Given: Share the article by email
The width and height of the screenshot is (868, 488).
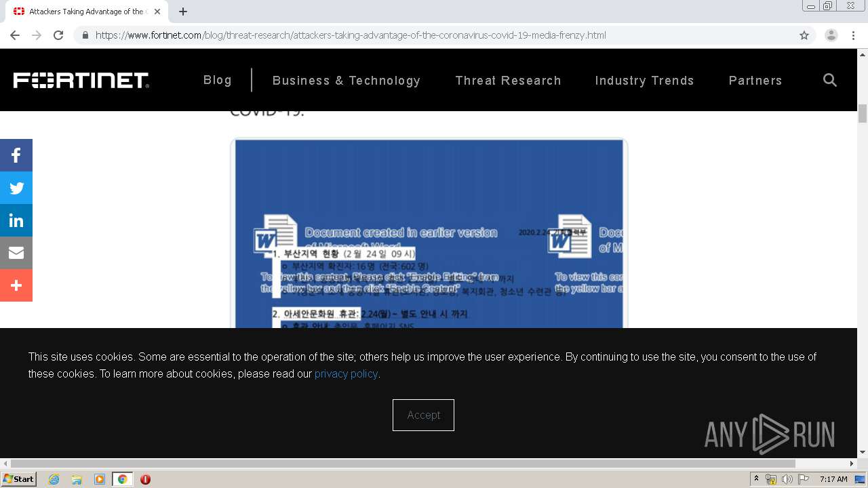Looking at the screenshot, I should 16,253.
